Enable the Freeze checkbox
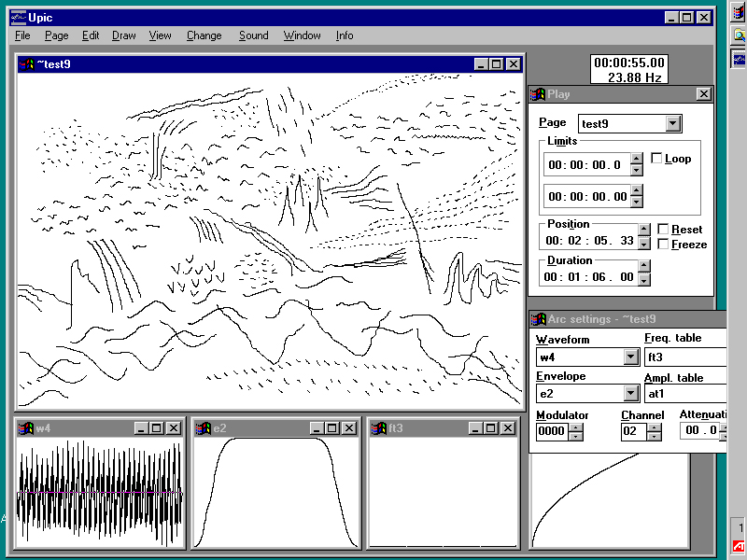This screenshot has width=747, height=560. pyautogui.click(x=663, y=244)
